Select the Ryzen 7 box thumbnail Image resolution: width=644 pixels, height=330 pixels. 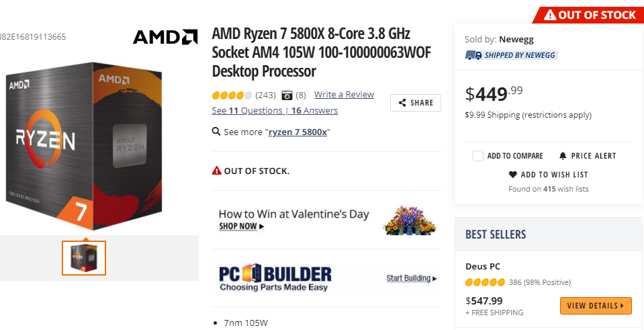tap(84, 258)
